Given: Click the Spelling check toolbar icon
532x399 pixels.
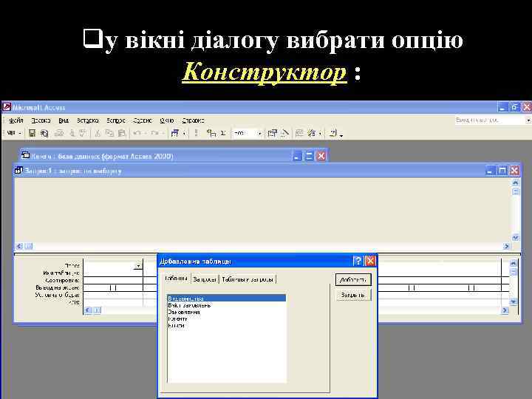Looking at the screenshot, I should (x=83, y=133).
